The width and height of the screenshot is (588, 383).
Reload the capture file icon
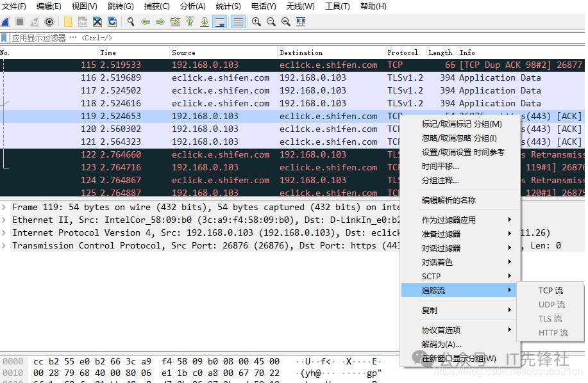tap(112, 22)
